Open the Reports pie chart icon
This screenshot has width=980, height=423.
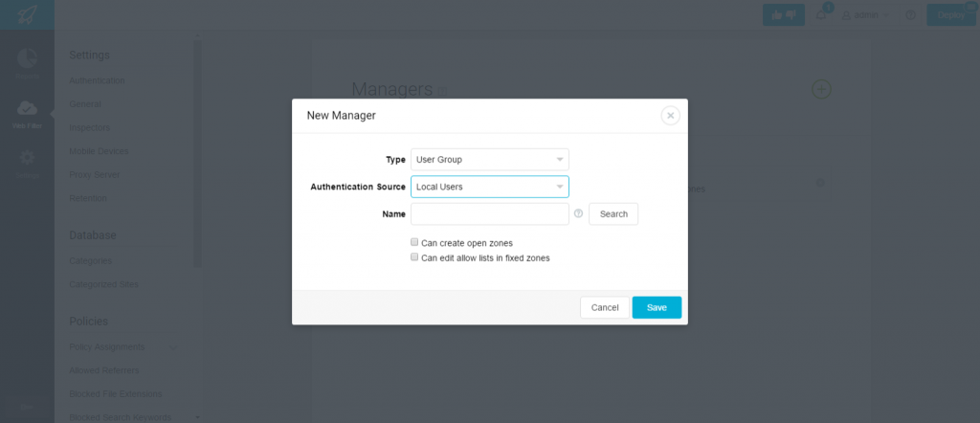click(x=27, y=58)
